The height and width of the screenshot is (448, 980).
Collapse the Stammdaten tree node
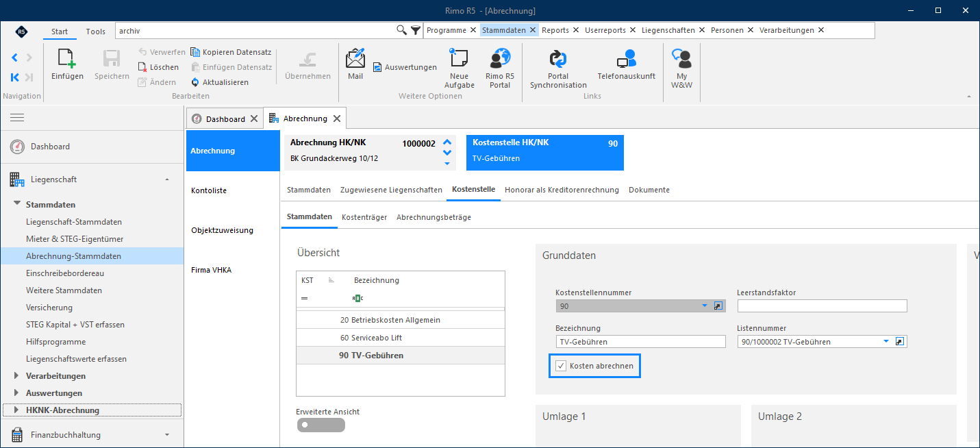(x=17, y=204)
